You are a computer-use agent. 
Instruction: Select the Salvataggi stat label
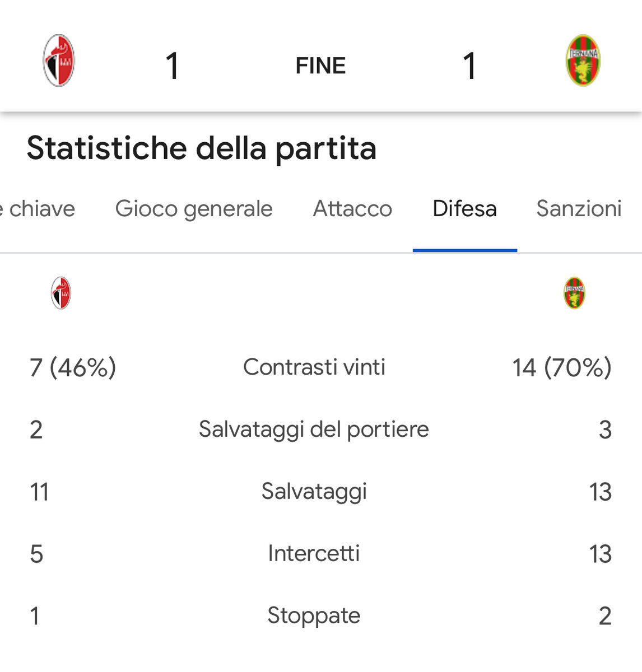314,492
